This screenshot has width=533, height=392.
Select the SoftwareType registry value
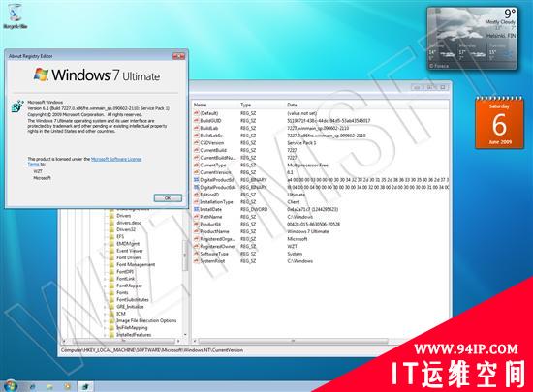pyautogui.click(x=214, y=254)
